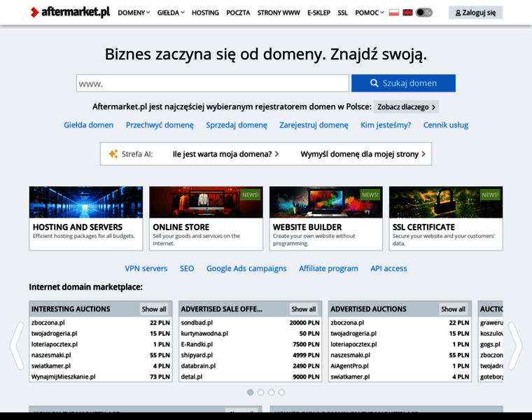Open the Online Store card image
The height and width of the screenshot is (420, 532).
206,202
